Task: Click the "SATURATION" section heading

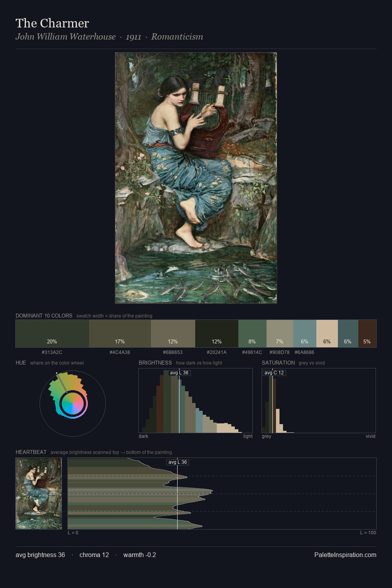Action: 278,363
